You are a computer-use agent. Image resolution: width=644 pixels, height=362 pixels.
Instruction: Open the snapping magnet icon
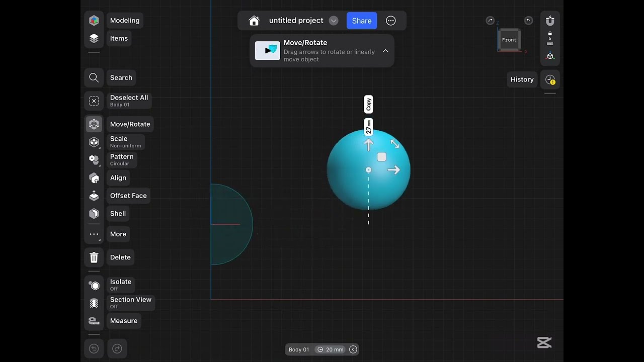(550, 21)
